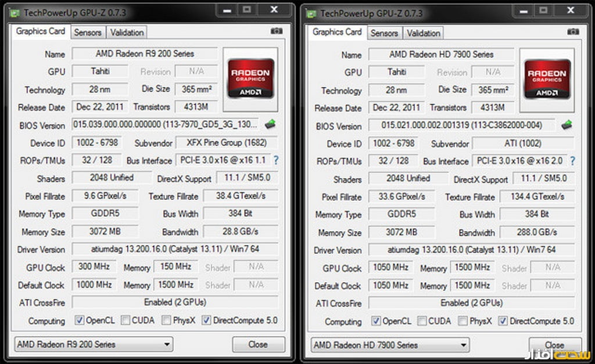Toggle DirectCompute 5.0 checkbox in right window

pyautogui.click(x=503, y=321)
